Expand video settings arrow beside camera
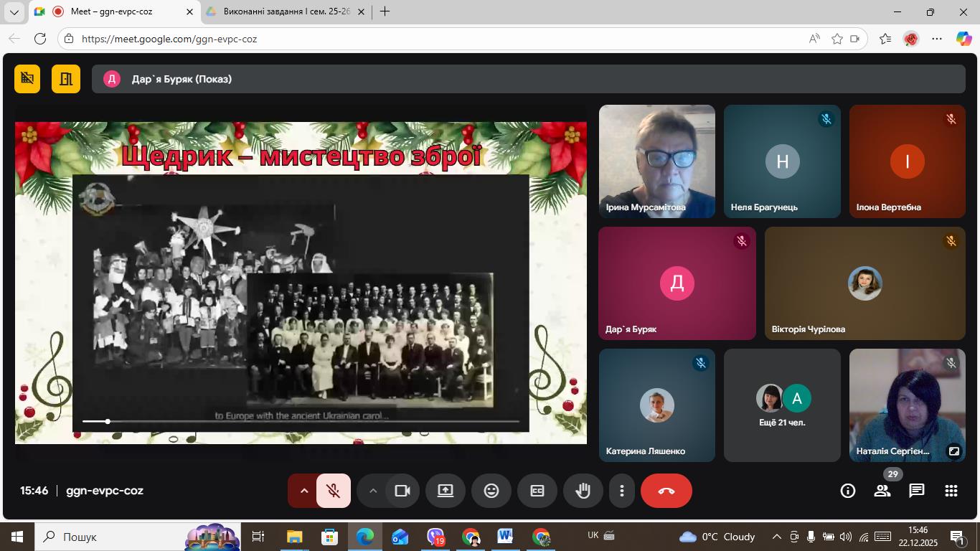The width and height of the screenshot is (980, 551). [x=372, y=491]
